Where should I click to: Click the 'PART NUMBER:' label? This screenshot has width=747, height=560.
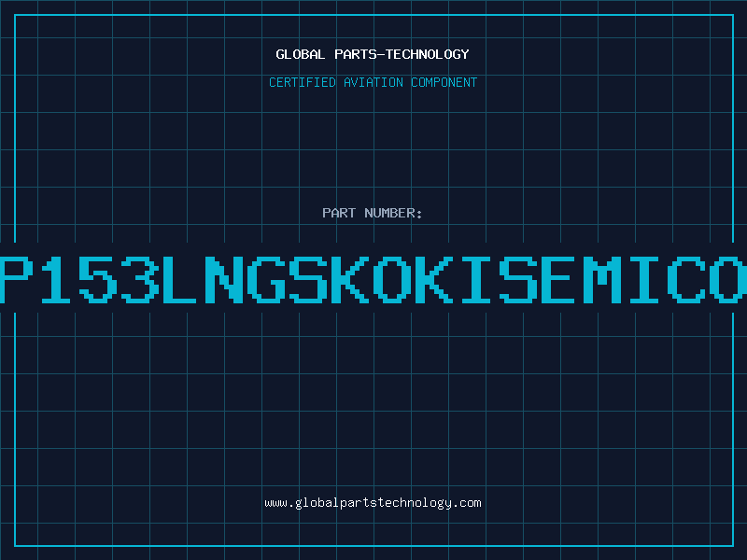tap(373, 213)
